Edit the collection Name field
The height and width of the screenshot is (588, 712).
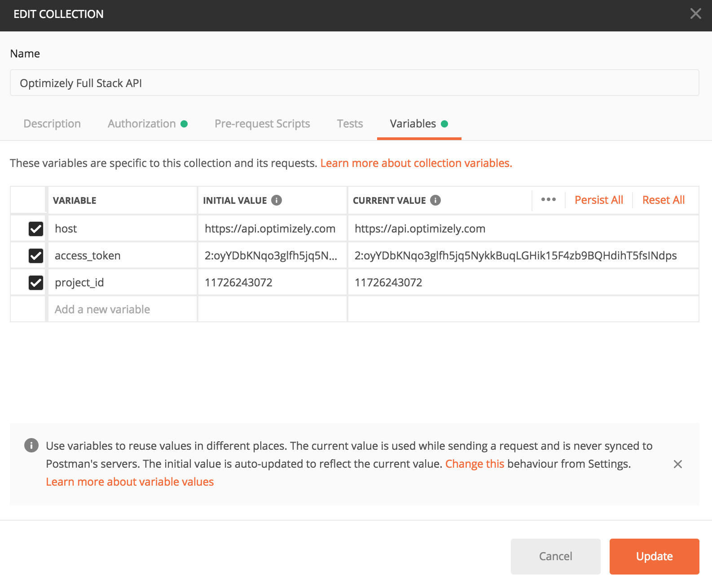355,83
